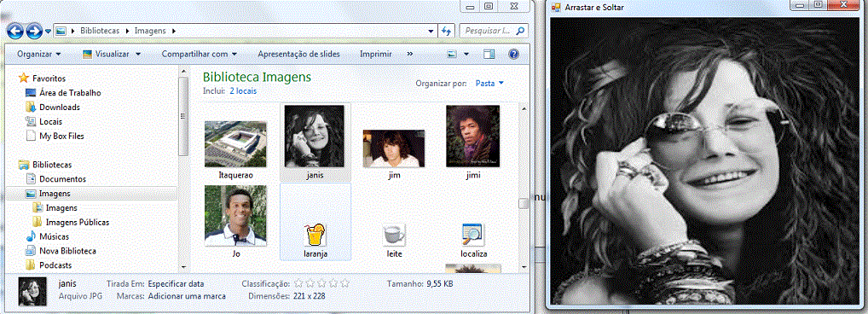Open the 2 locais link

point(243,90)
